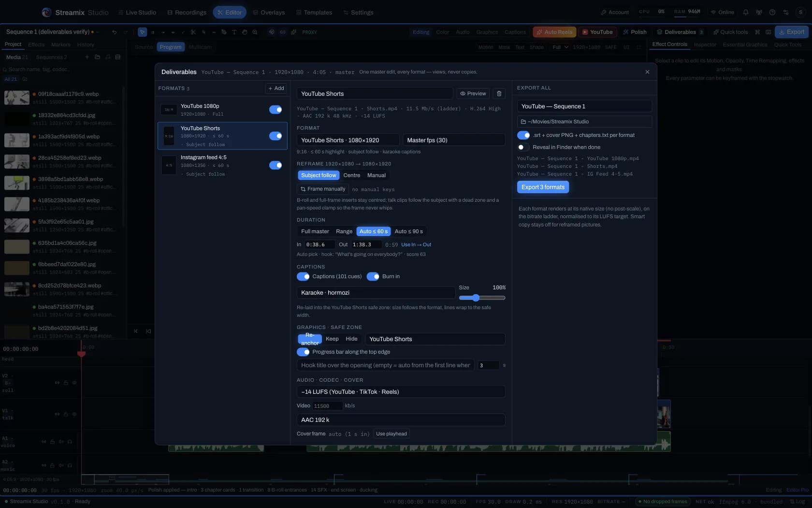Select the Razor scissors tool in toolbar

pos(193,32)
